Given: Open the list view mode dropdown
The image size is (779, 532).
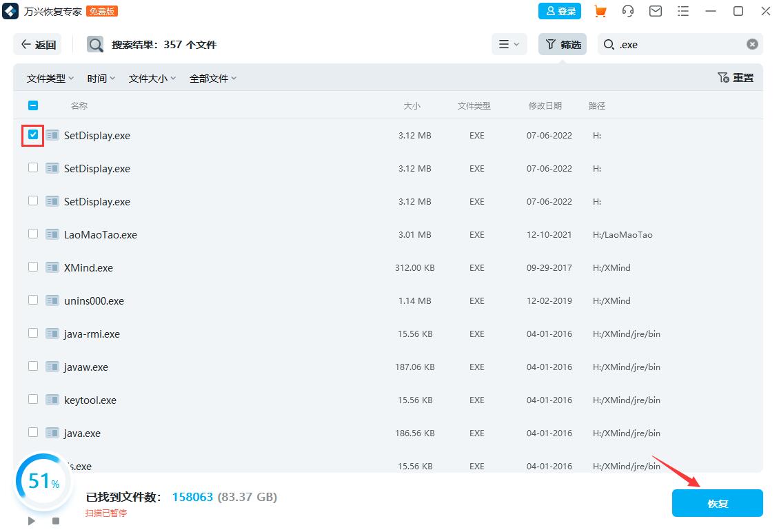Looking at the screenshot, I should pyautogui.click(x=509, y=44).
